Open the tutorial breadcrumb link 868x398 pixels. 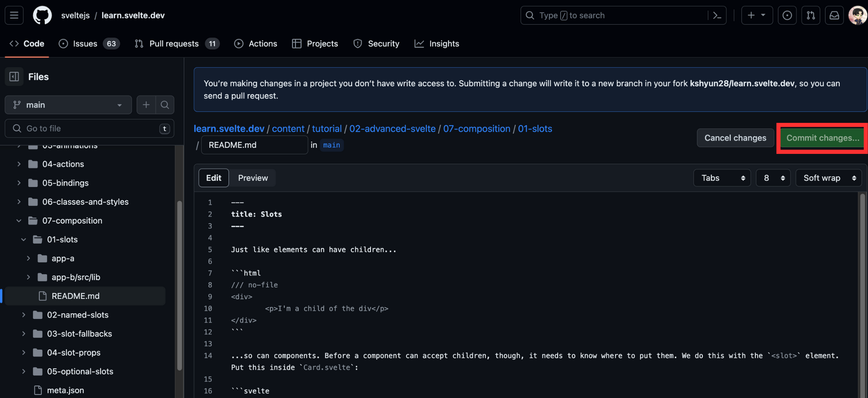(326, 128)
